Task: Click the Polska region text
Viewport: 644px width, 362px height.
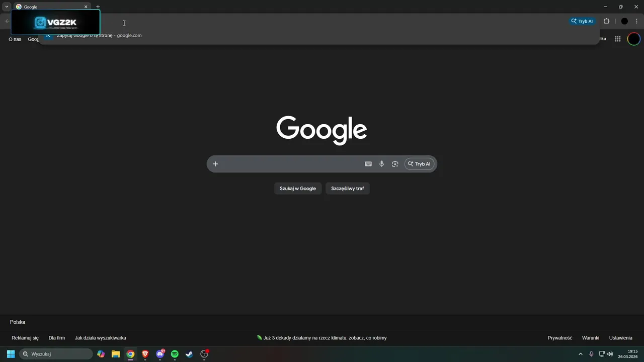Action: [x=18, y=322]
